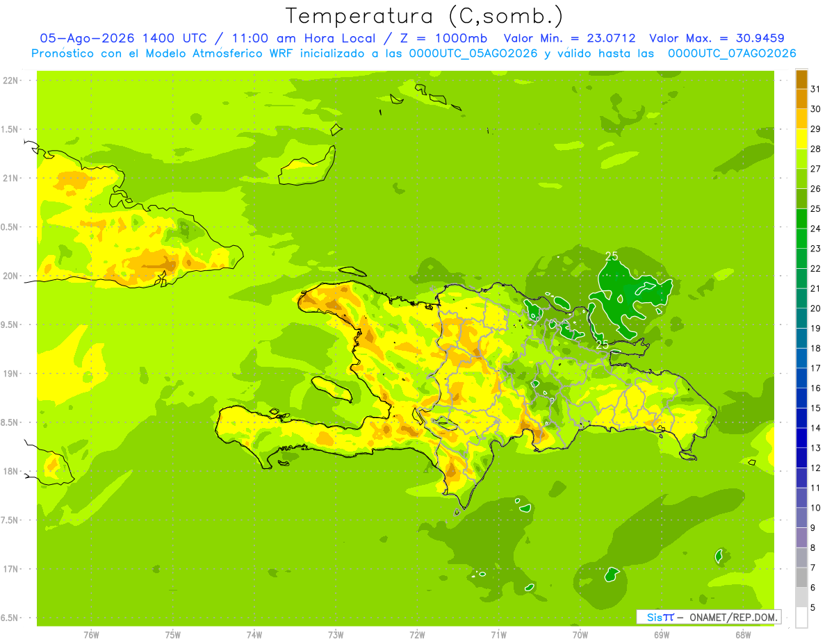Click legend value 28 on color bar
Screen dimensions: 834x644
tap(815, 149)
